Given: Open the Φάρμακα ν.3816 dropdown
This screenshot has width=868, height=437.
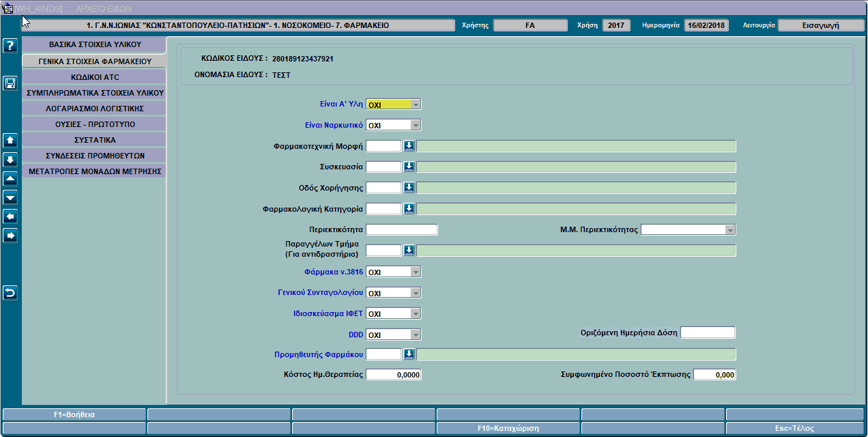Looking at the screenshot, I should [416, 272].
